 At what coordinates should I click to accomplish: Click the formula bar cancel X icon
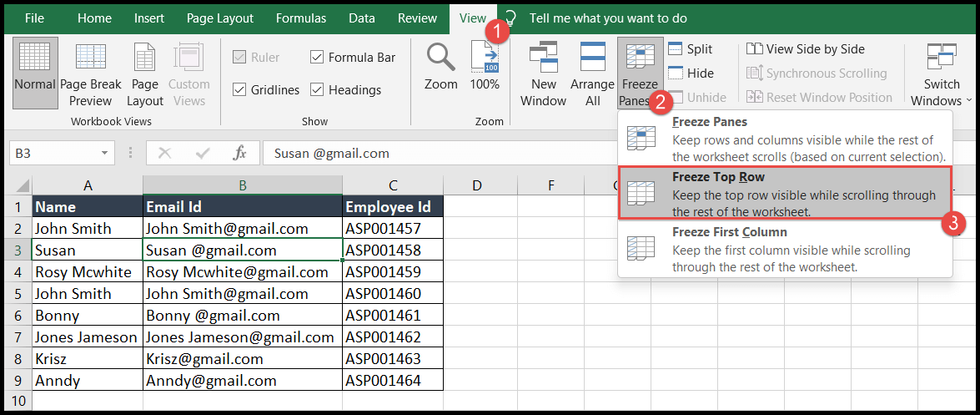[165, 154]
